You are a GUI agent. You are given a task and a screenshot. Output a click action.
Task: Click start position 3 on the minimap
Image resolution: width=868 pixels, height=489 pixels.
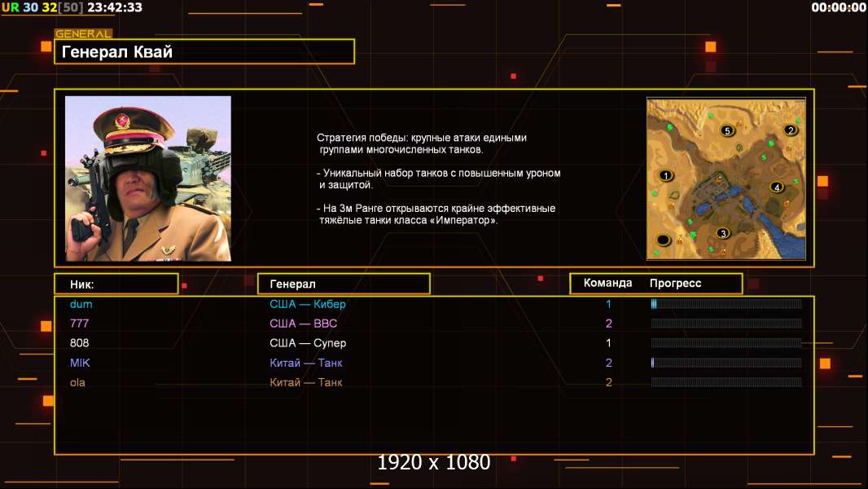pos(721,232)
